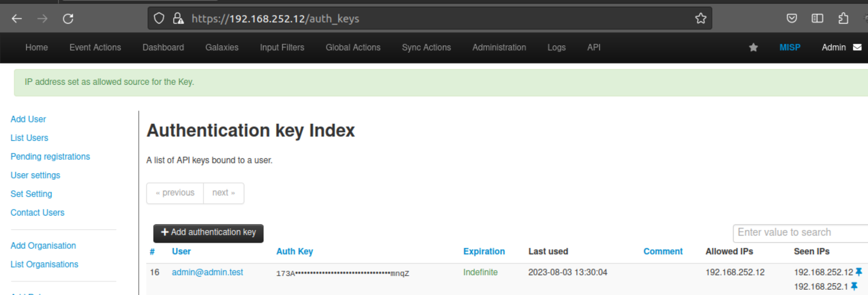
Task: Open the Admin user profile link
Action: [x=834, y=48]
